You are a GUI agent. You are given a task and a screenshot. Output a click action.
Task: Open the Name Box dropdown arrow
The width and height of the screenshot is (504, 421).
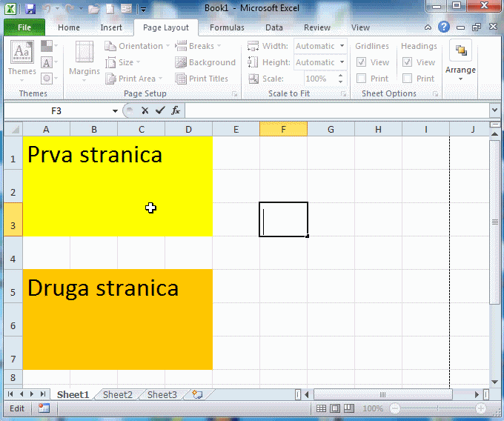point(115,110)
